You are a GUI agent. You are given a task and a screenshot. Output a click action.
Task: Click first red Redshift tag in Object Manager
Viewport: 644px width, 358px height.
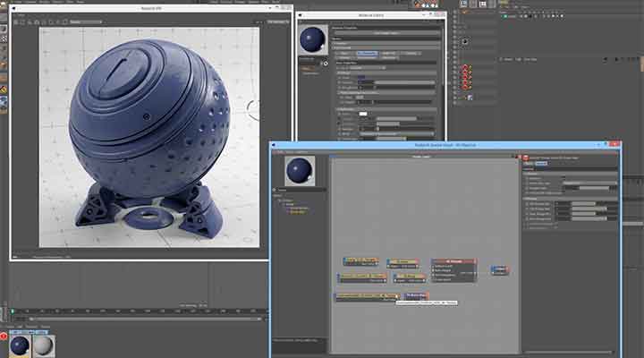(x=466, y=68)
